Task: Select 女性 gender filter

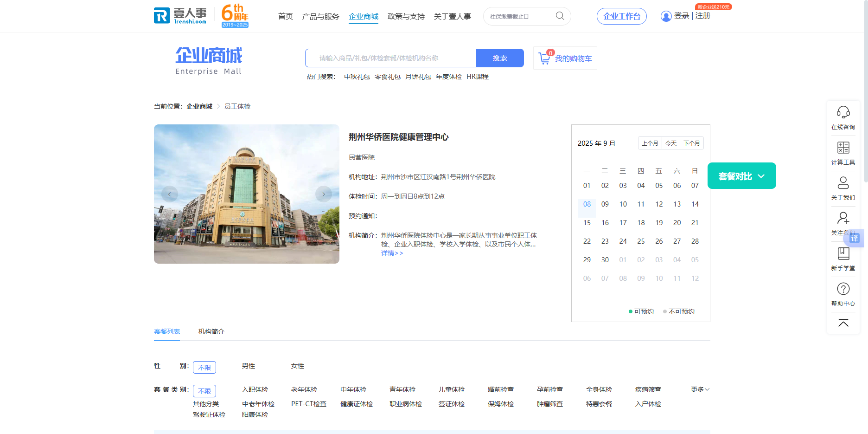Action: click(x=298, y=366)
